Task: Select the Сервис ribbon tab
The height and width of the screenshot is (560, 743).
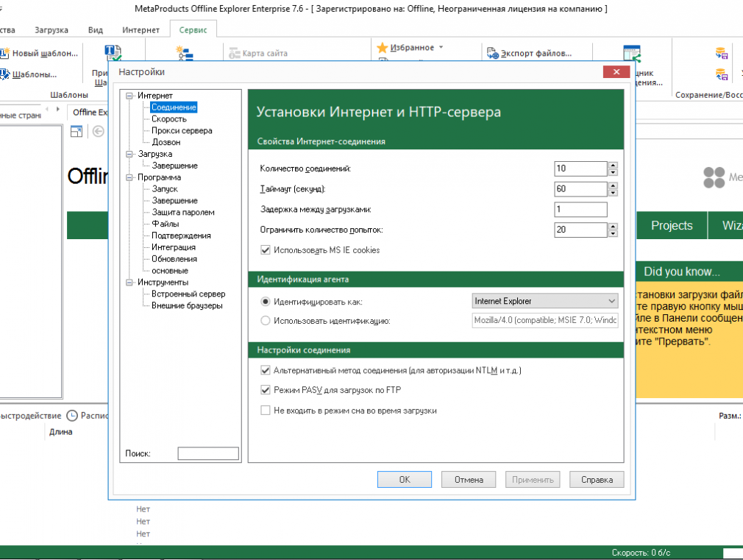Action: 193,30
